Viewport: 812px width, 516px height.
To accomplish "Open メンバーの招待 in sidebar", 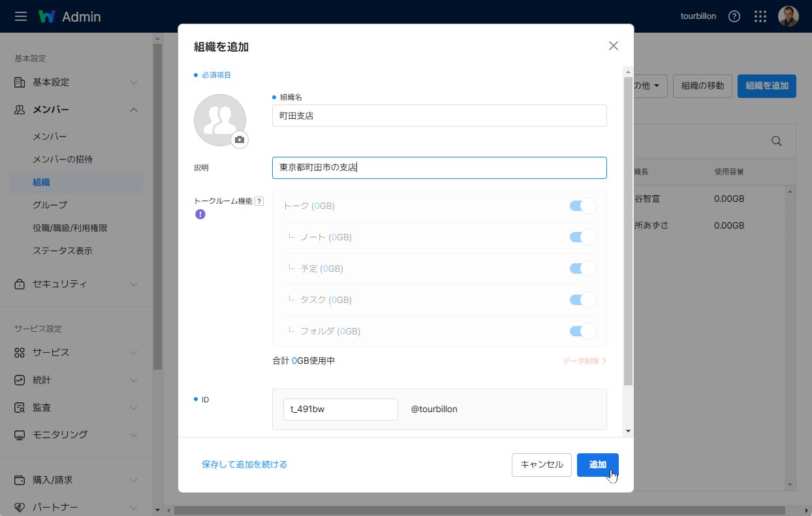I will coord(63,159).
